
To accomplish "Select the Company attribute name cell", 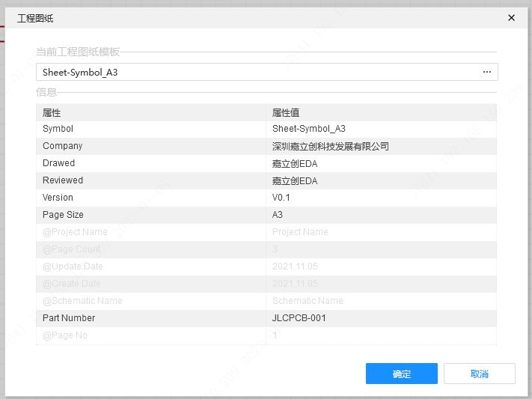I will click(x=150, y=146).
